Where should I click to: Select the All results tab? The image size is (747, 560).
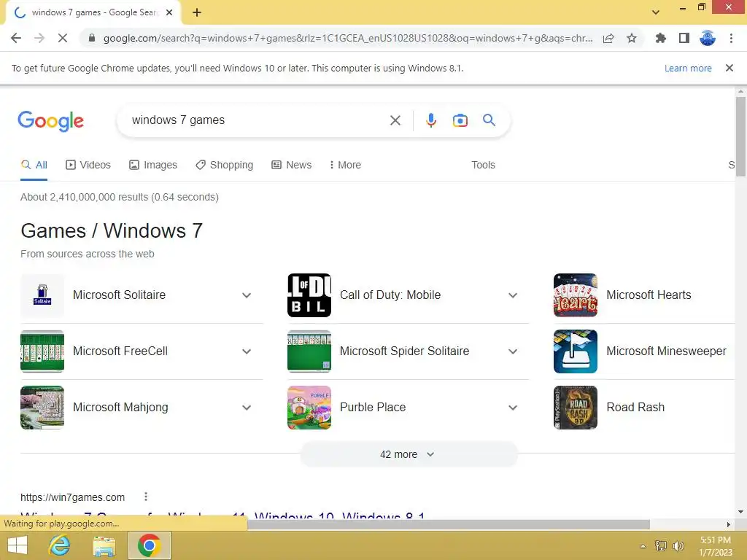click(34, 166)
